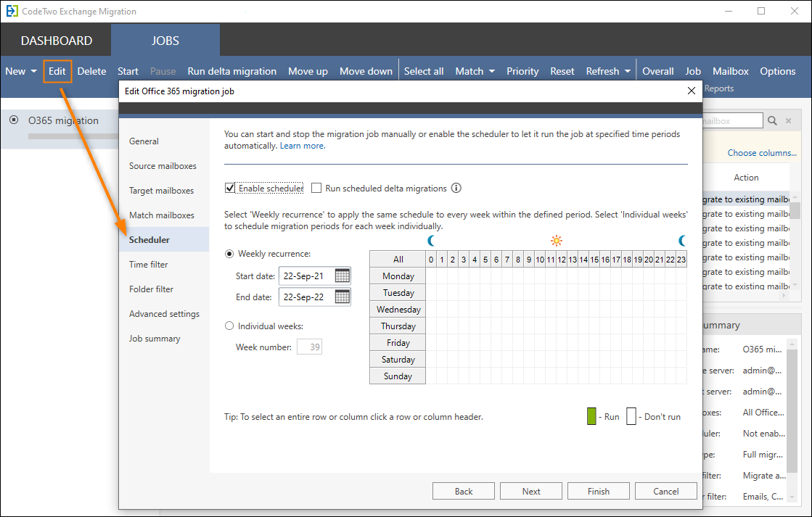
Task: Select the Friday row header
Action: tap(398, 342)
